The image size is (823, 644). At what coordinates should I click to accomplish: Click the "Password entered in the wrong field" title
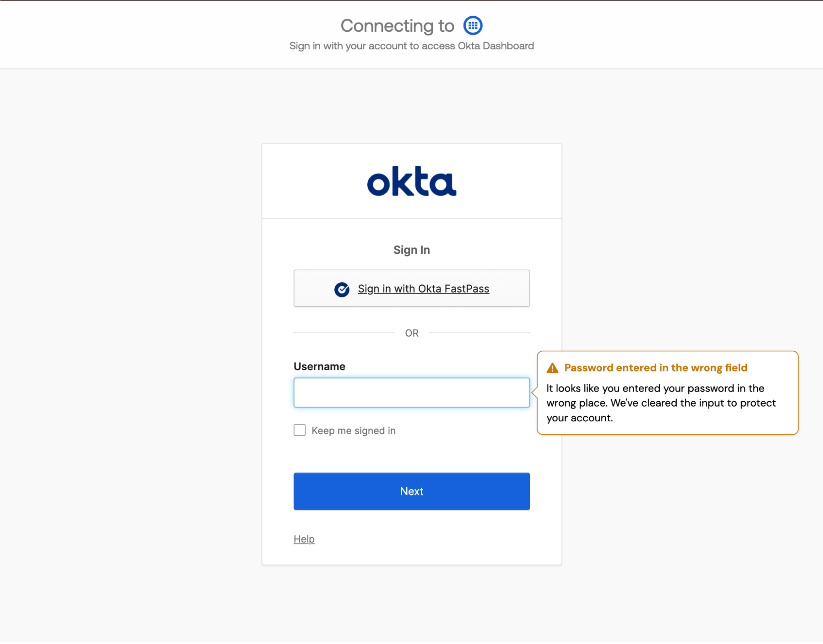[655, 367]
